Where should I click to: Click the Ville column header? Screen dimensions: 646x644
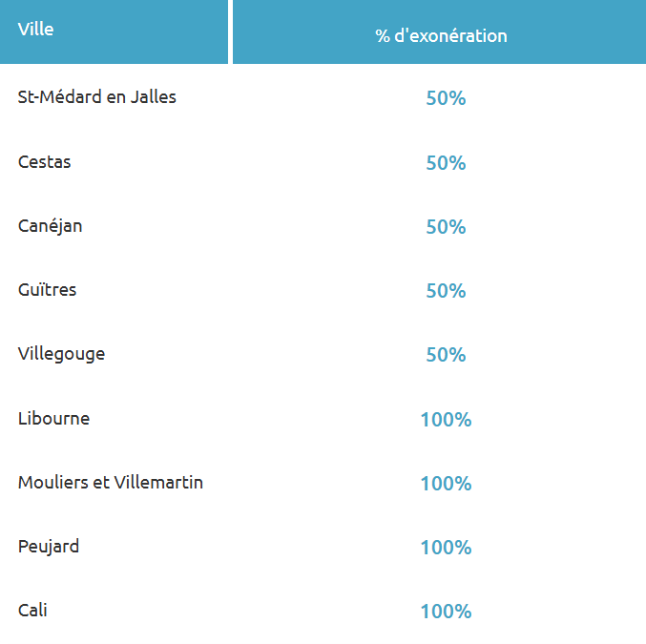click(x=36, y=30)
